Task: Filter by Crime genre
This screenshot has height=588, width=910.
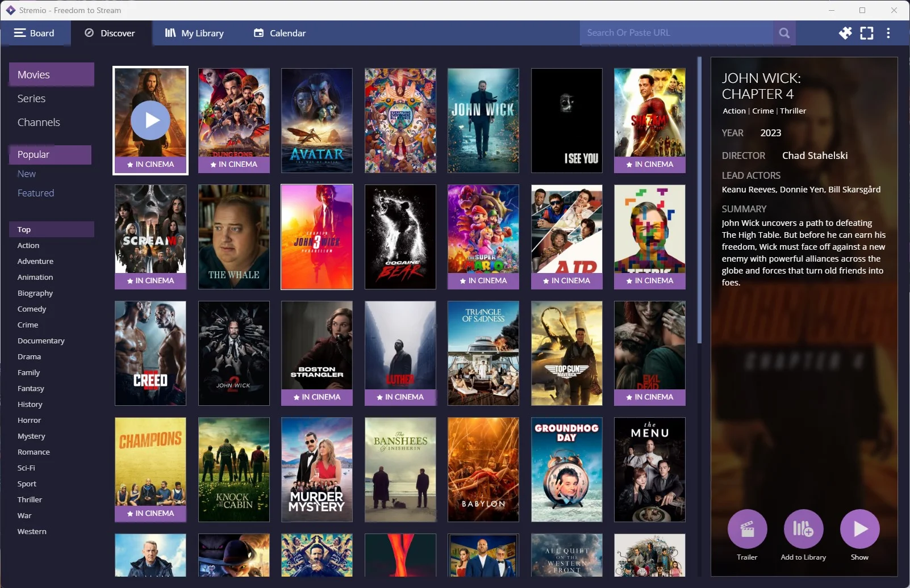Action: 28,325
